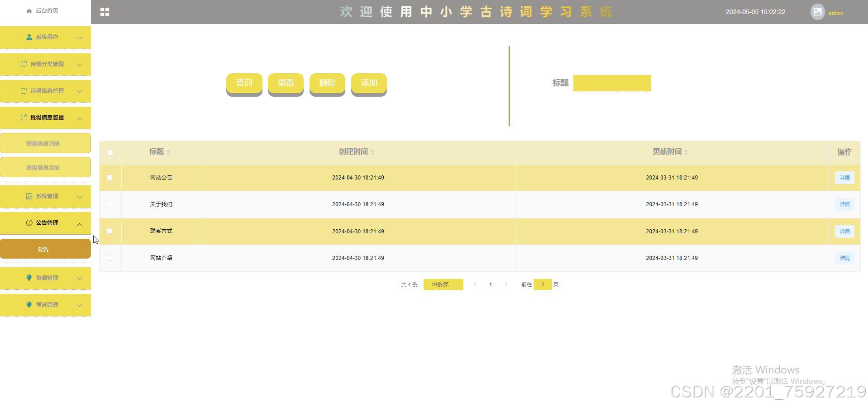Click the edit icon beside 诗词信息管理
This screenshot has height=406, width=868.
24,90
